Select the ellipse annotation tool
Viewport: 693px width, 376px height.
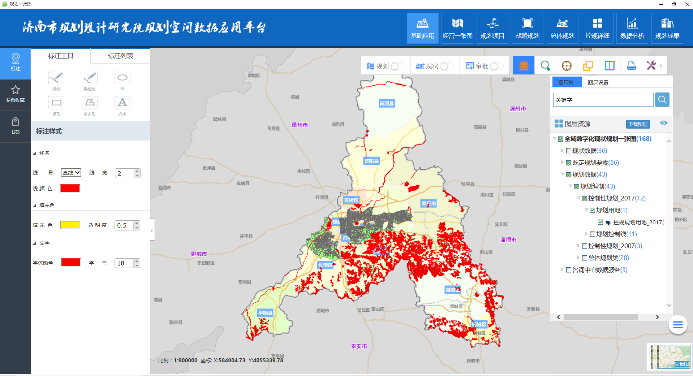click(122, 78)
